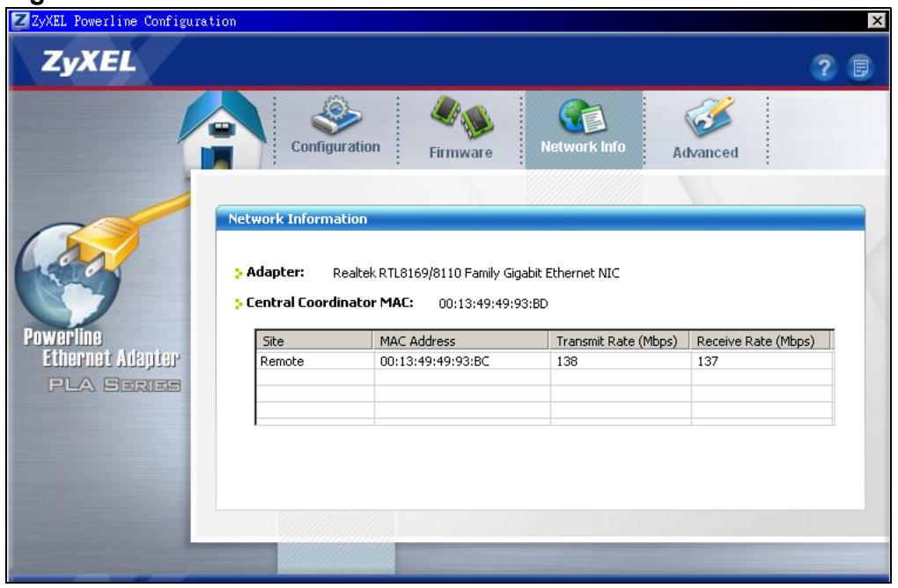Image resolution: width=898 pixels, height=588 pixels.
Task: Click the ZyXEL Z icon in title bar
Action: coord(20,21)
